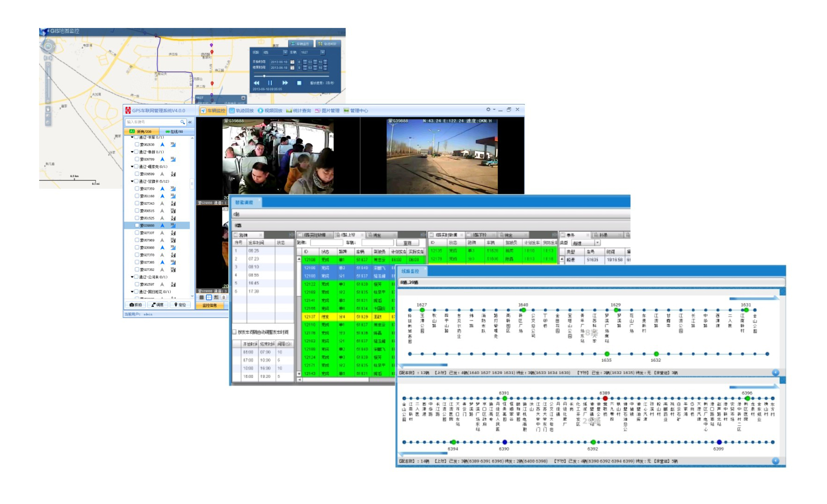The height and width of the screenshot is (504, 827).
Task: Enable auto-adjust departure time checkbox
Action: (x=234, y=332)
